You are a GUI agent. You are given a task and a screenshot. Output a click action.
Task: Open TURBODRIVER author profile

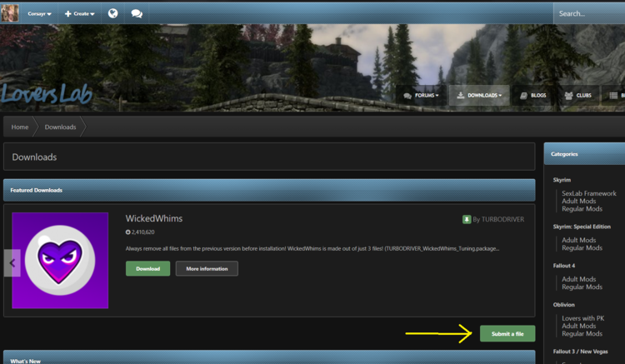(x=502, y=219)
